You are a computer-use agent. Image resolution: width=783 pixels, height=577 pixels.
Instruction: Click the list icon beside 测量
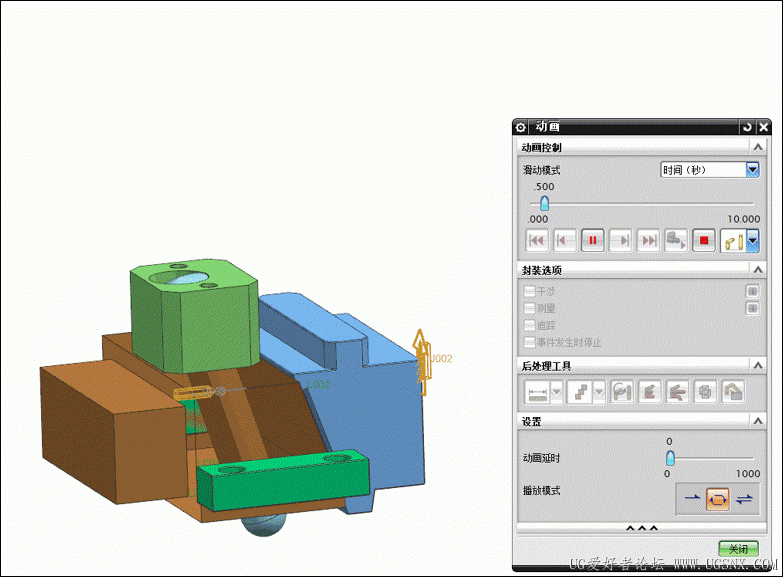pyautogui.click(x=753, y=308)
